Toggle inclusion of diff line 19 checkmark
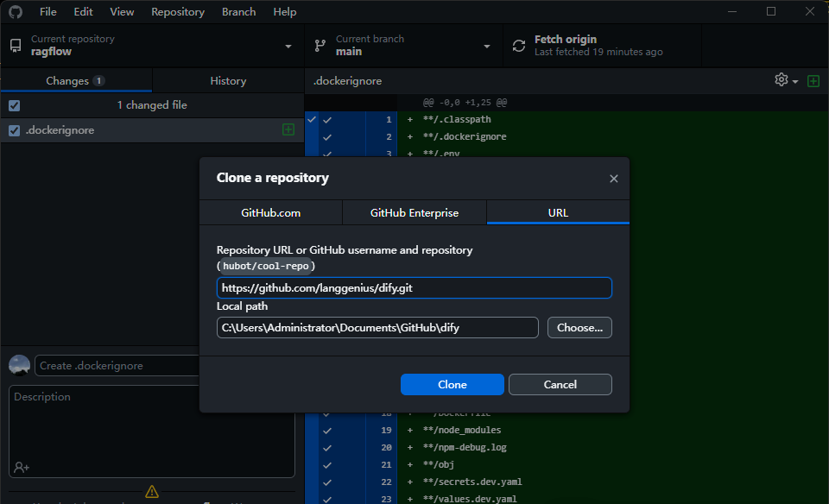 [x=327, y=431]
